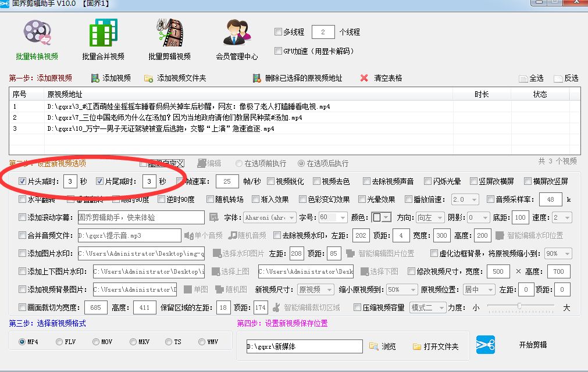The height and width of the screenshot is (372, 588).
Task: Click the 打开文件夹 folder icon
Action: [x=416, y=346]
